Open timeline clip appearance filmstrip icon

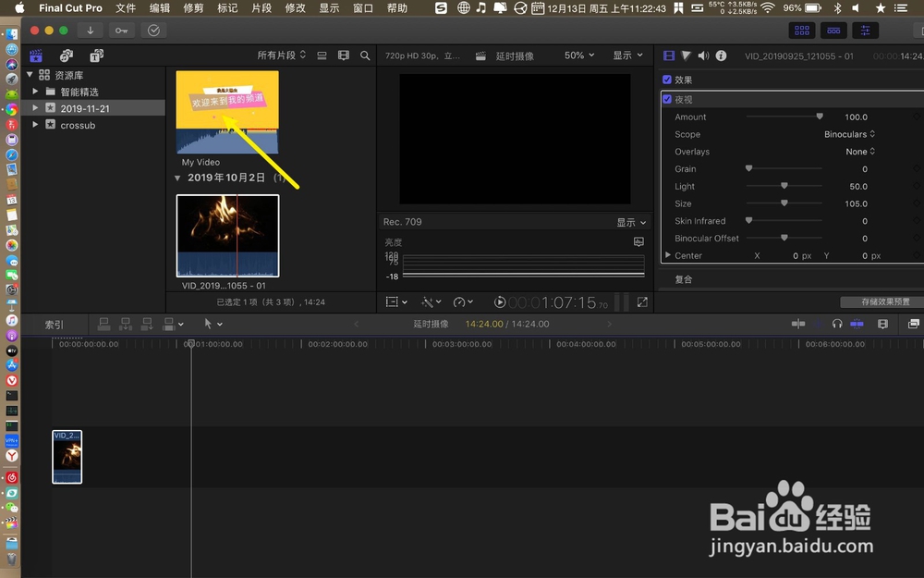point(882,324)
